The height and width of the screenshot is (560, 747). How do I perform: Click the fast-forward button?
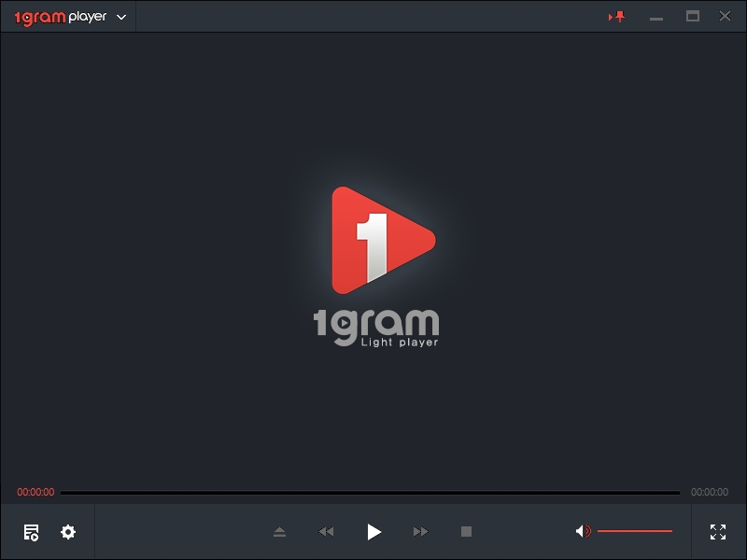tap(421, 531)
